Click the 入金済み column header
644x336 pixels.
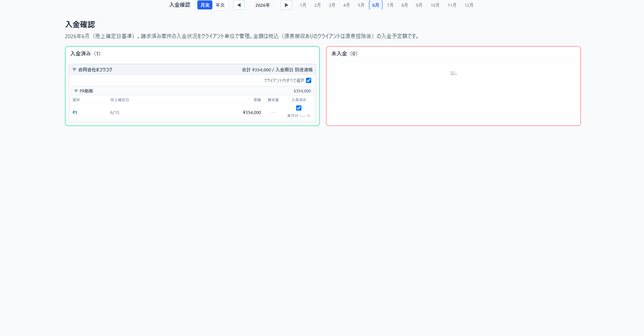(299, 100)
